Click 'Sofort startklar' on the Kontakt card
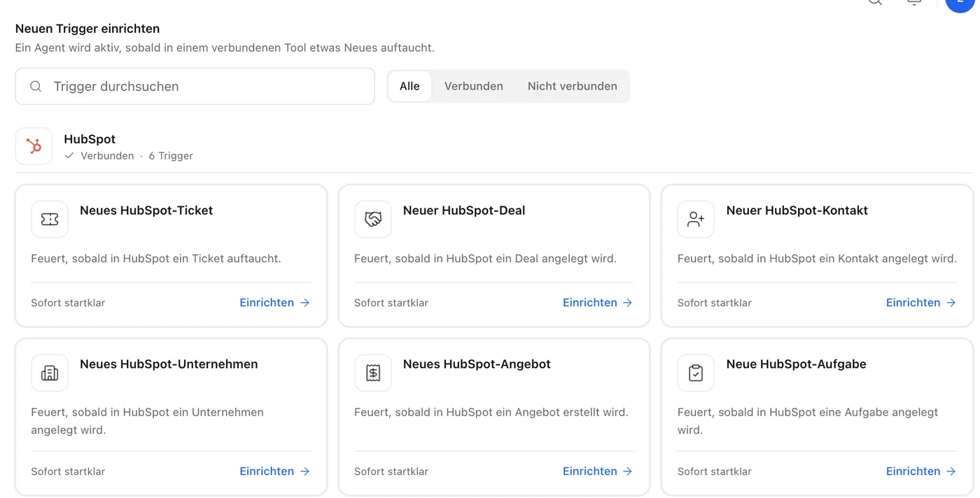The height and width of the screenshot is (498, 980). [715, 303]
